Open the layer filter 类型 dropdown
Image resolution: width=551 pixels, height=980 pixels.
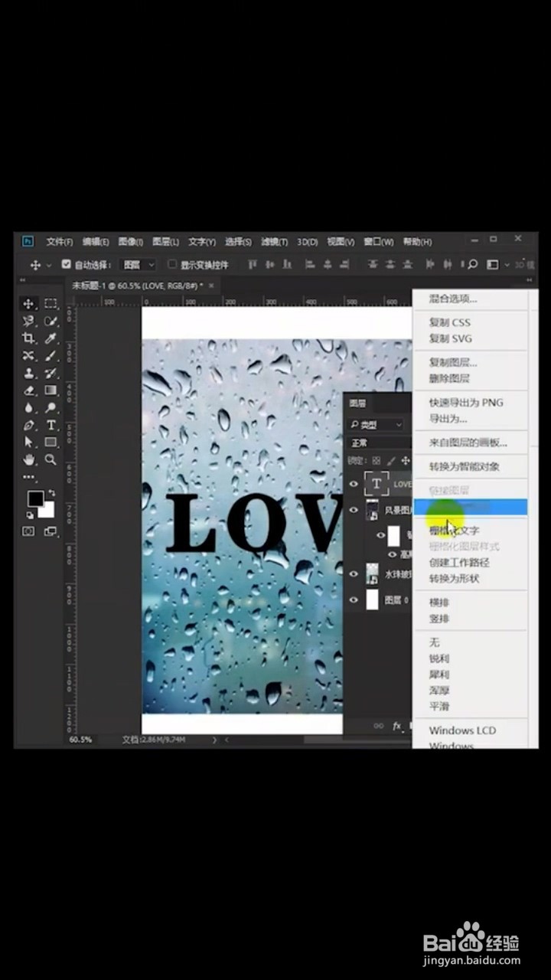tap(377, 424)
